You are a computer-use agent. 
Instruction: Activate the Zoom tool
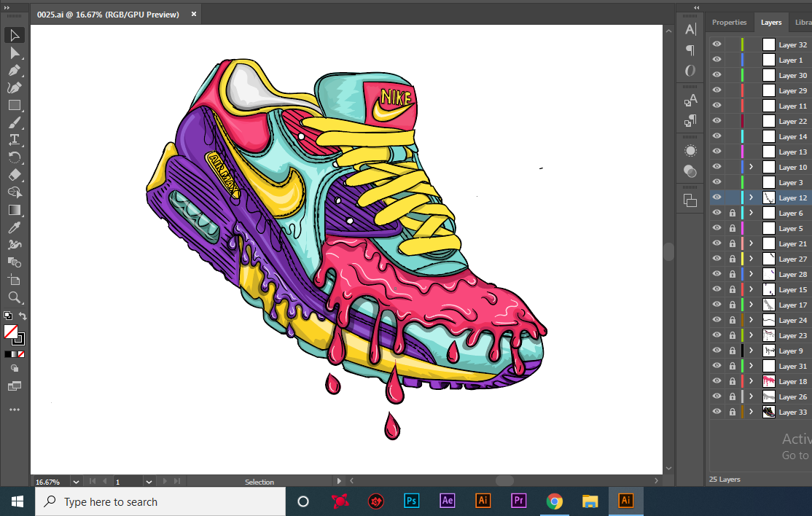pyautogui.click(x=14, y=297)
